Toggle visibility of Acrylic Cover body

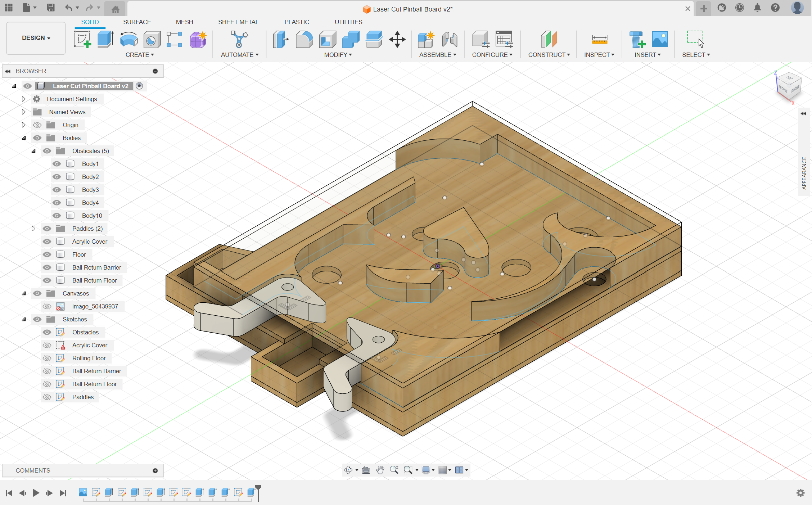(46, 241)
